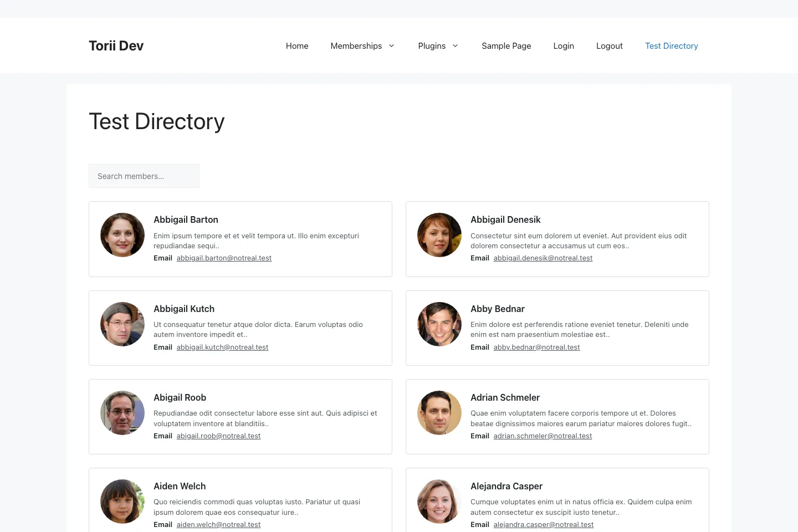Open the Aiden Welch member name
The height and width of the screenshot is (532, 798).
180,486
